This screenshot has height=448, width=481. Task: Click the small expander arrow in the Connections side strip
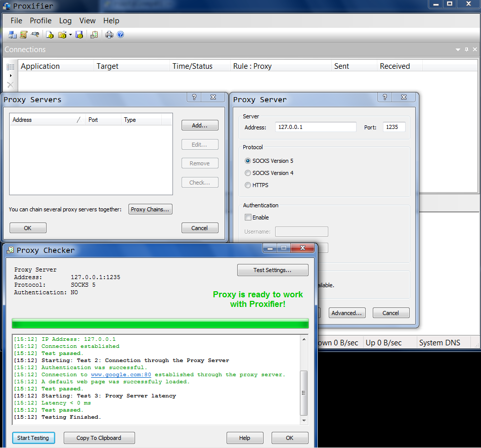point(11,75)
